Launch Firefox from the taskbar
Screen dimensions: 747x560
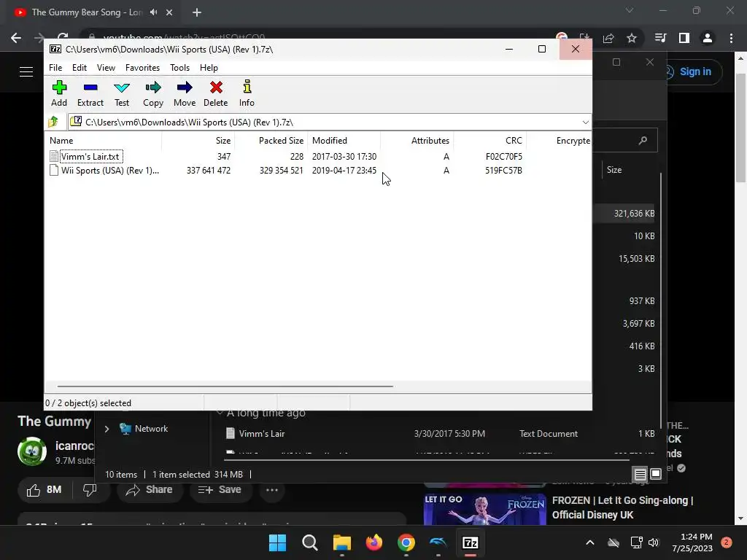pyautogui.click(x=374, y=542)
